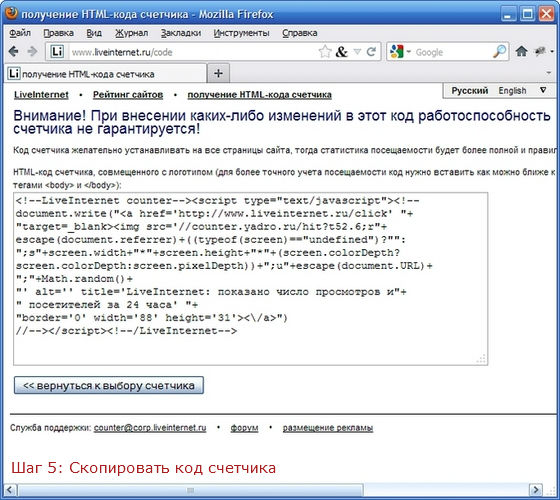Open получение HTML-кода счетчика breadcrumb link
The image size is (560, 500).
[x=260, y=95]
